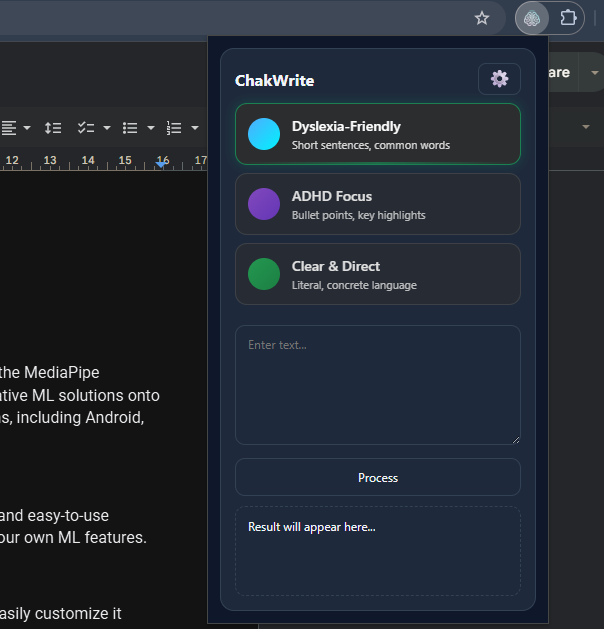Viewport: 604px width, 629px height.
Task: Click the 'Literal, concrete language' subtitle
Action: point(354,285)
